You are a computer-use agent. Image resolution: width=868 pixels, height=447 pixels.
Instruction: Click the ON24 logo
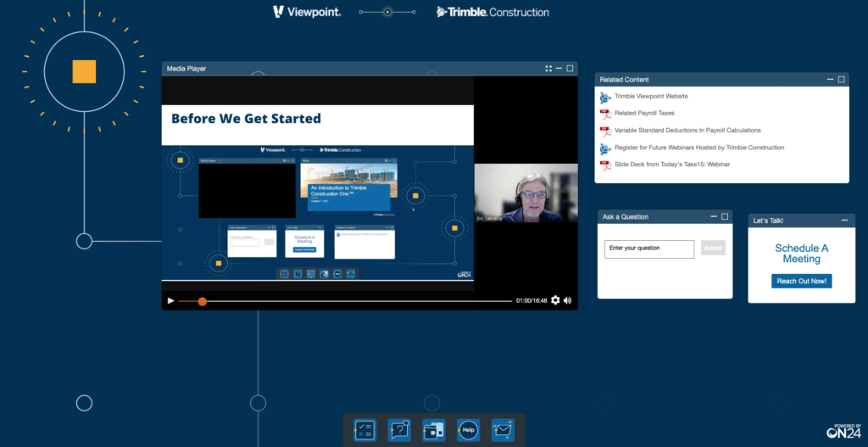(x=843, y=431)
